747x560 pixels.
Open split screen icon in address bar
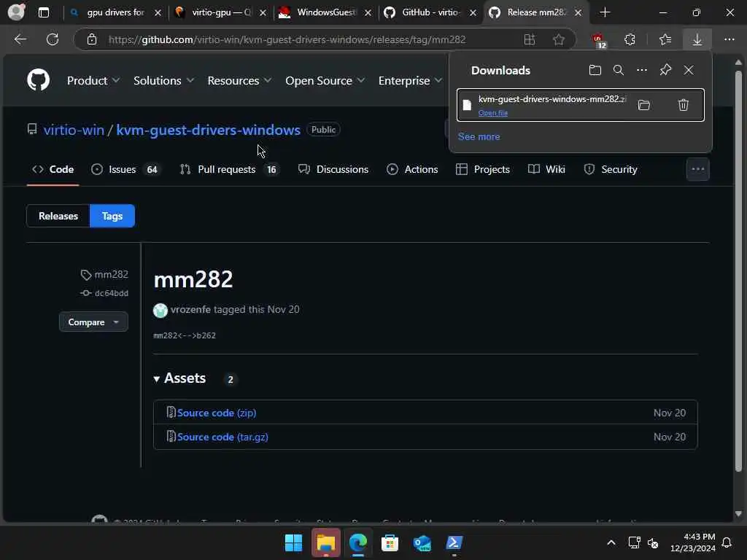tap(530, 39)
